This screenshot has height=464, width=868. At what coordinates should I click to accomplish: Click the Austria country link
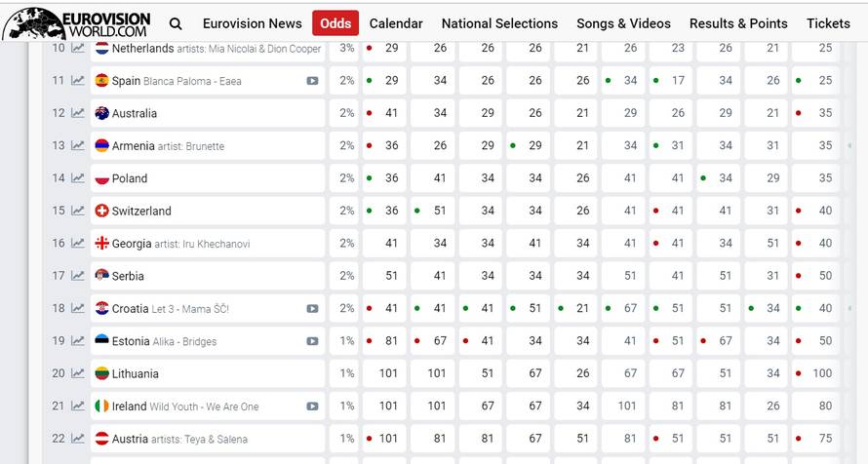[x=130, y=439]
